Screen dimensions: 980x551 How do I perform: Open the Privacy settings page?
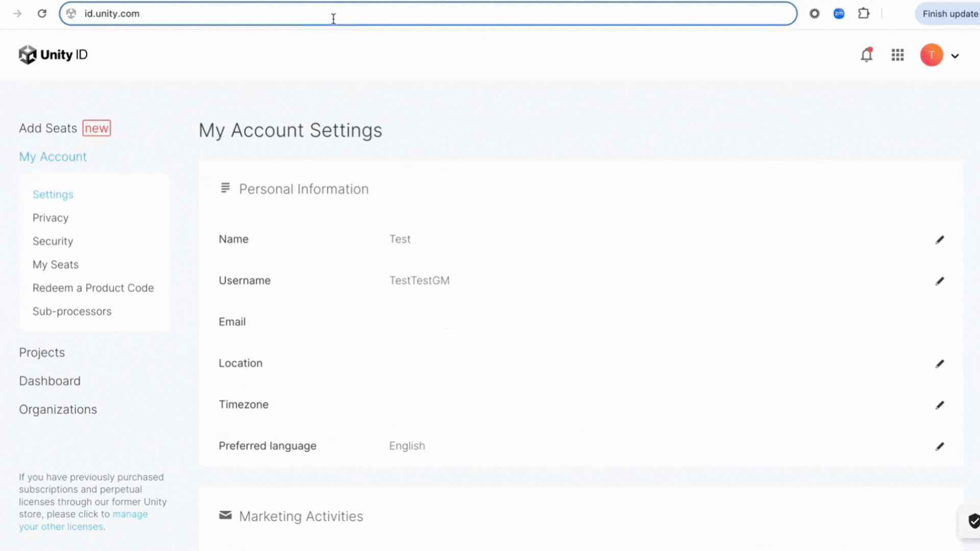tap(51, 218)
